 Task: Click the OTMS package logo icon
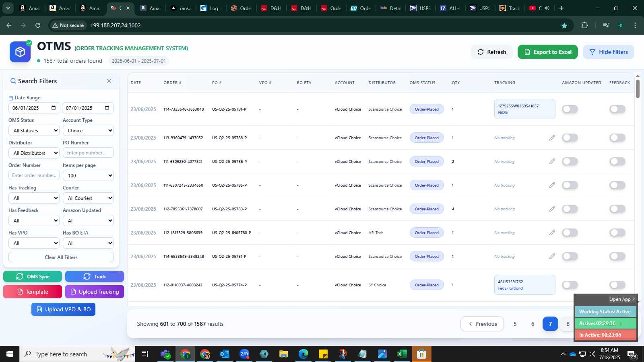pos(20,52)
